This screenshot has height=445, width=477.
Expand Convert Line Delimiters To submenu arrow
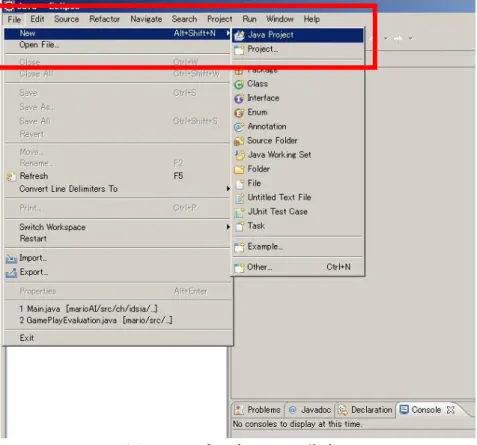228,189
